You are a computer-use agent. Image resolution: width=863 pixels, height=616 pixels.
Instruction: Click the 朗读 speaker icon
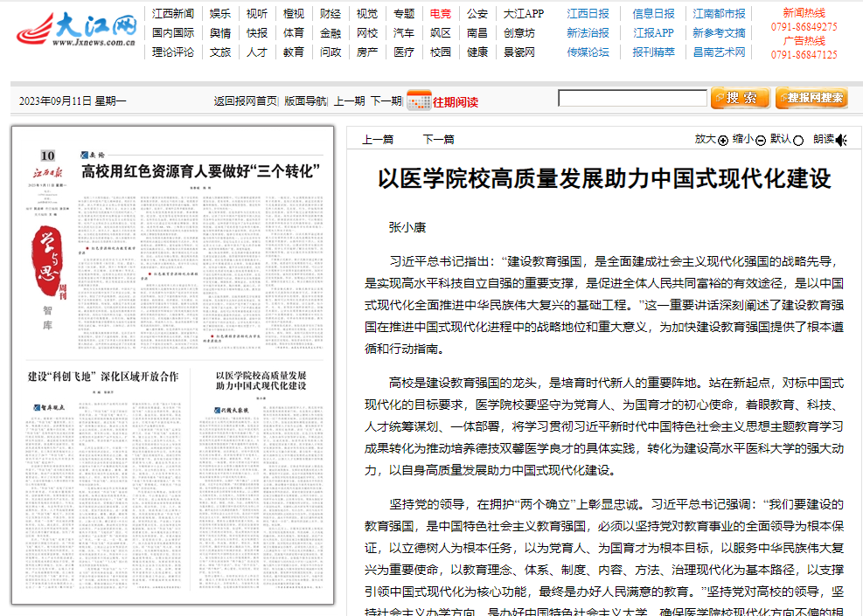[841, 141]
